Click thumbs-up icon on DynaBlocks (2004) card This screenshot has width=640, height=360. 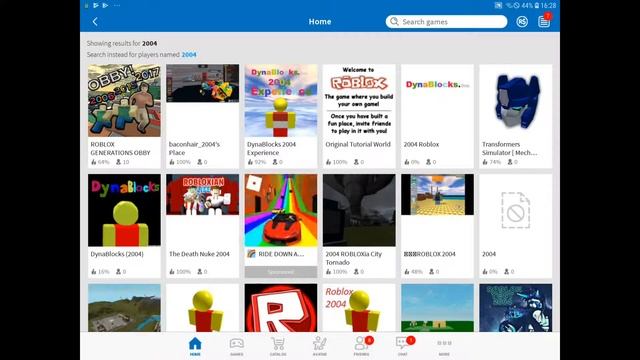pos(93,271)
